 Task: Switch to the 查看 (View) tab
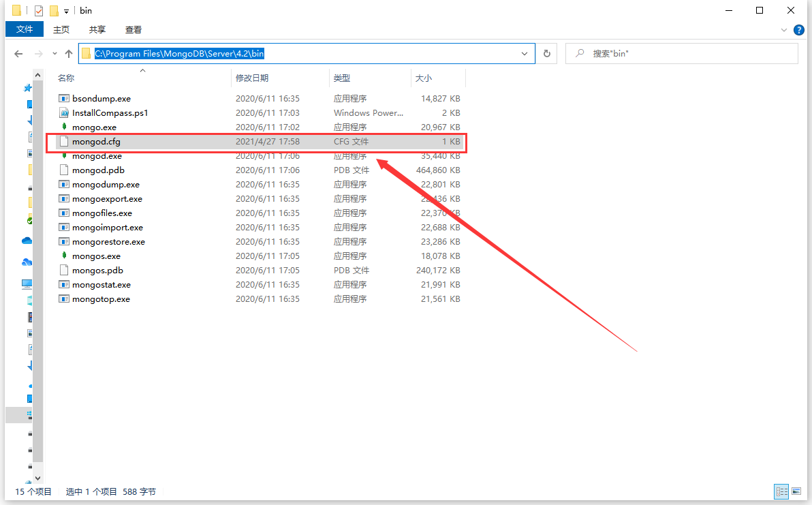133,29
